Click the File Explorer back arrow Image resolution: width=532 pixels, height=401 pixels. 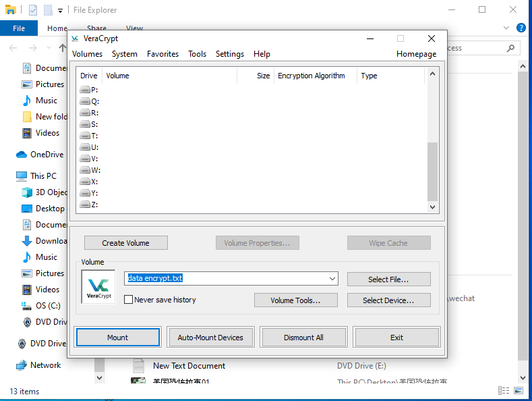click(13, 48)
